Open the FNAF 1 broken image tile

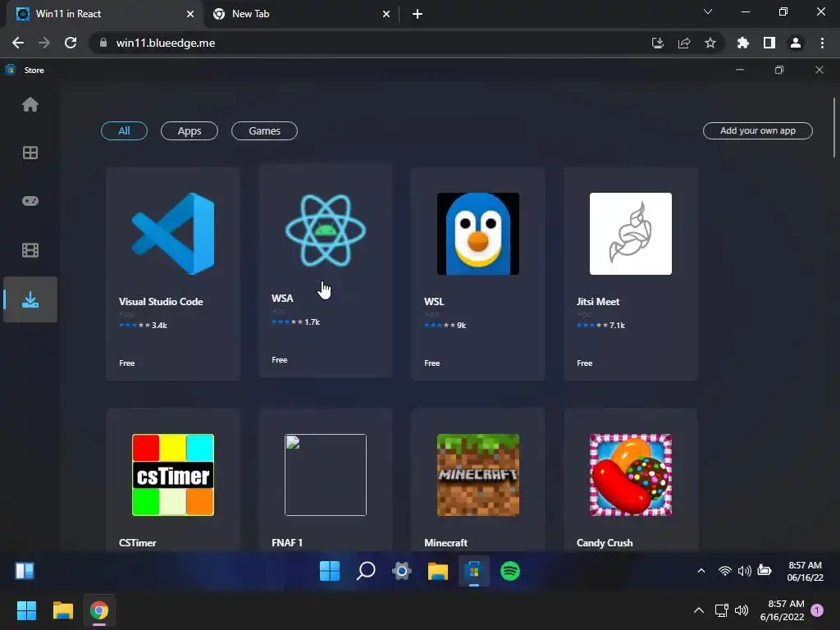point(326,475)
